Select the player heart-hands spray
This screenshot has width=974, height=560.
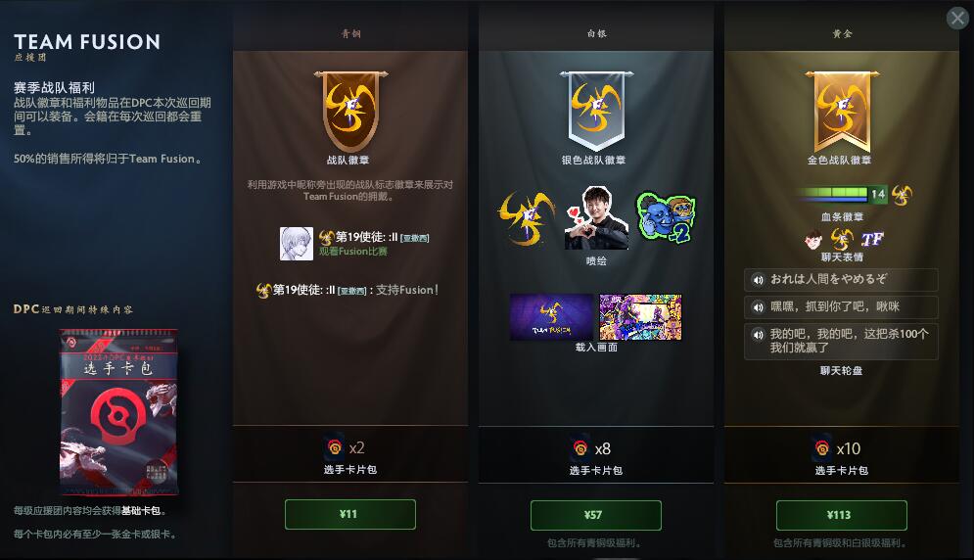596,218
